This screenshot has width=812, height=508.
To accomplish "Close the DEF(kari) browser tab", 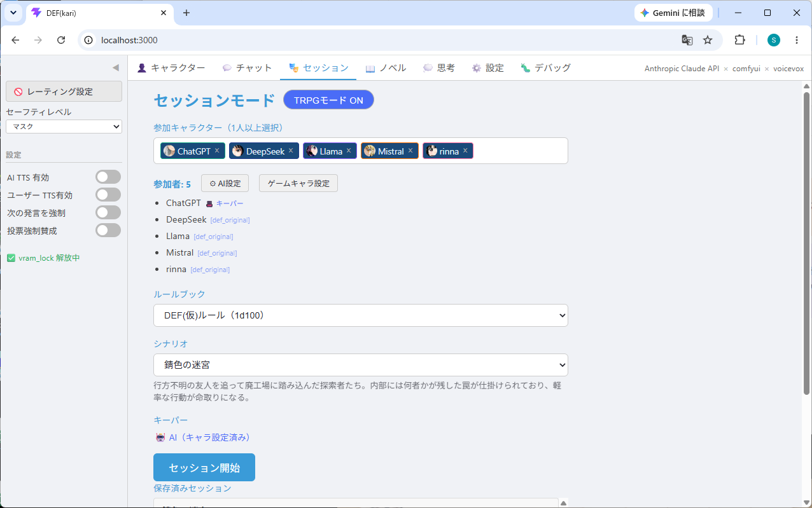I will pos(164,13).
